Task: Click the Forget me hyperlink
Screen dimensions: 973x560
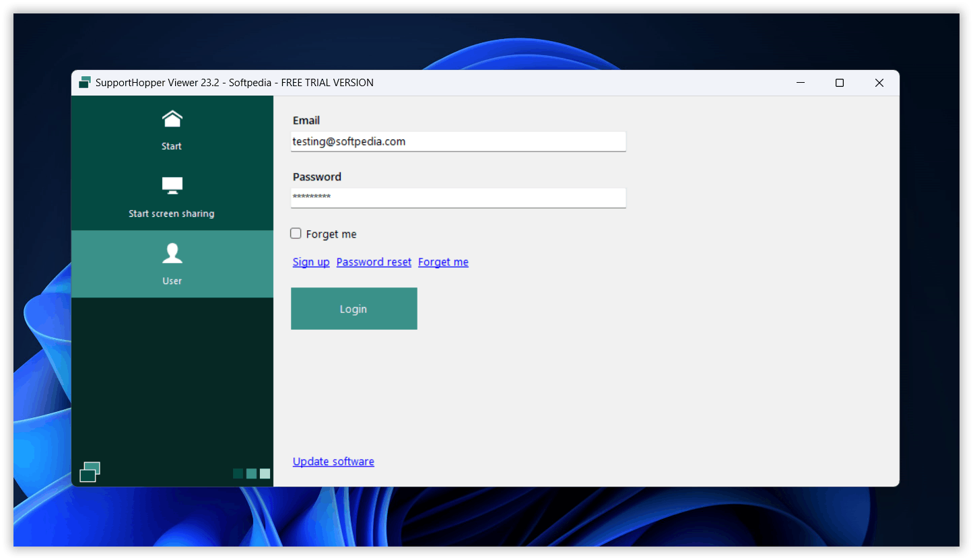Action: click(x=443, y=262)
